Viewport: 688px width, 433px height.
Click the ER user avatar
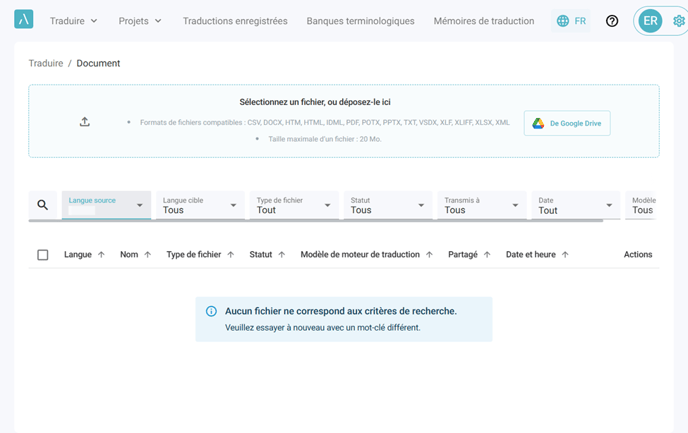(x=651, y=21)
